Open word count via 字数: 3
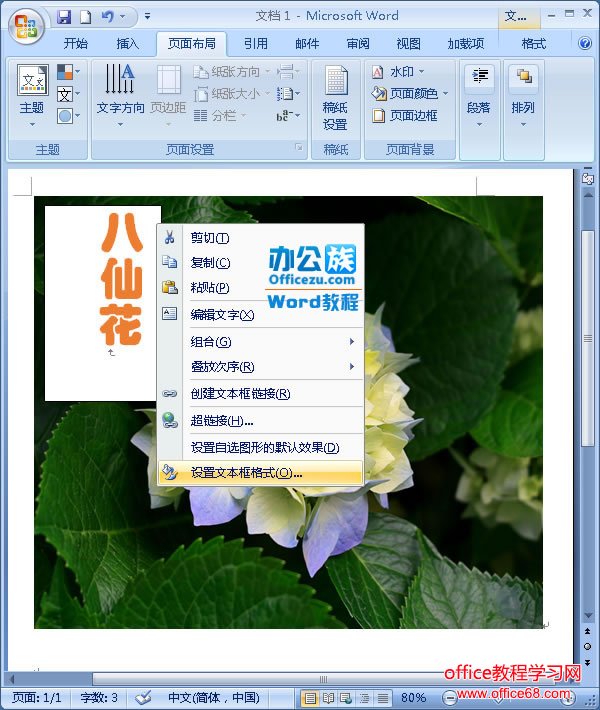 click(99, 697)
